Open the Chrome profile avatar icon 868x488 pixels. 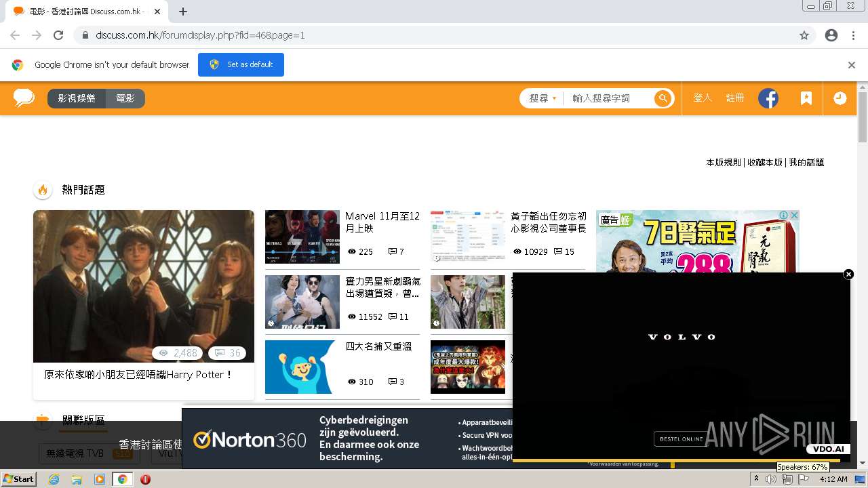(x=831, y=35)
